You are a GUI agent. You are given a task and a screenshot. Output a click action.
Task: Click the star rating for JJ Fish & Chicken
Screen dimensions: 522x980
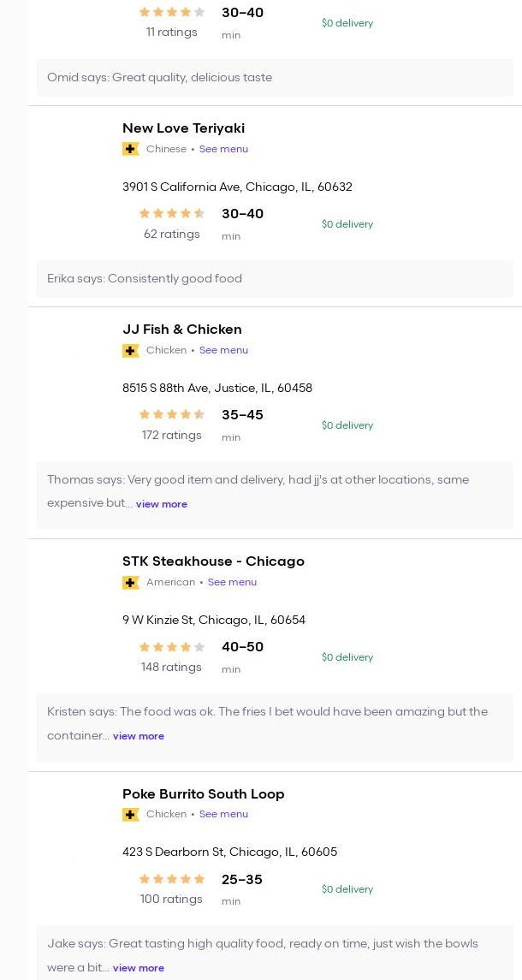[172, 414]
